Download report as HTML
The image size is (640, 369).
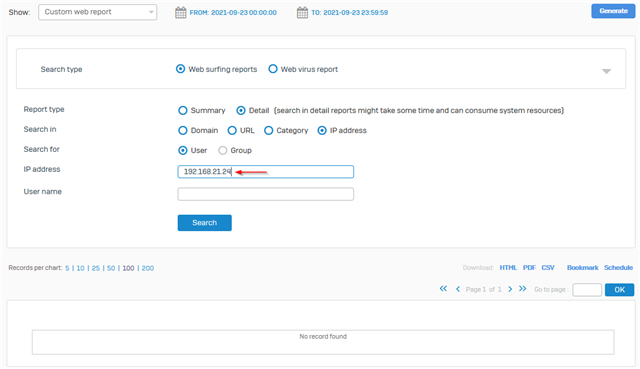(x=508, y=268)
